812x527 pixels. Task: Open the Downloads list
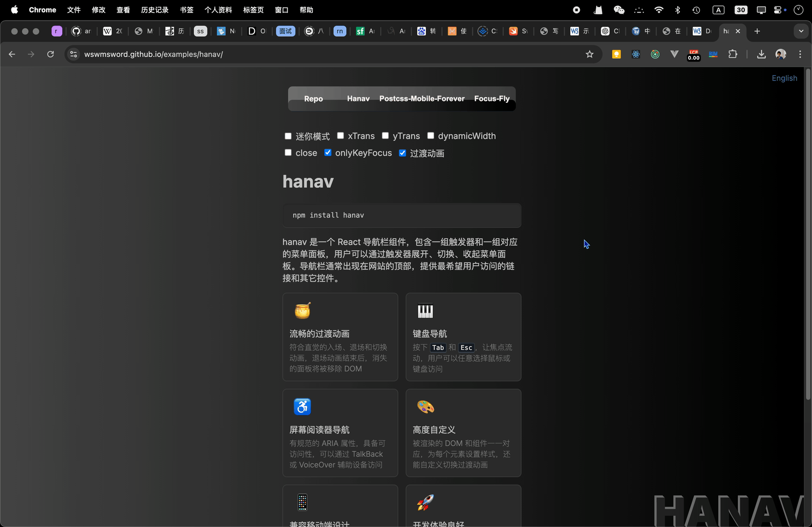(x=761, y=54)
